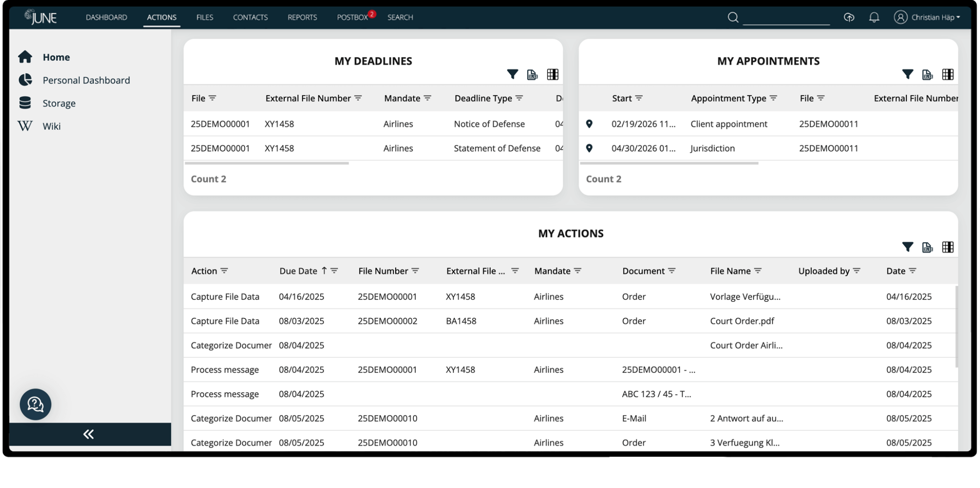
Task: Collapse the left sidebar
Action: (x=89, y=434)
